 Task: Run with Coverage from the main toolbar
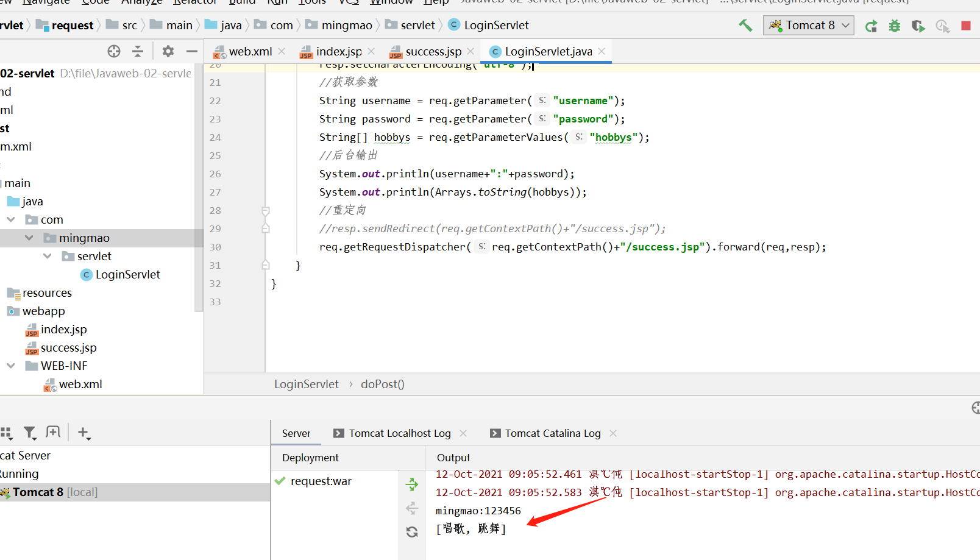pos(918,26)
